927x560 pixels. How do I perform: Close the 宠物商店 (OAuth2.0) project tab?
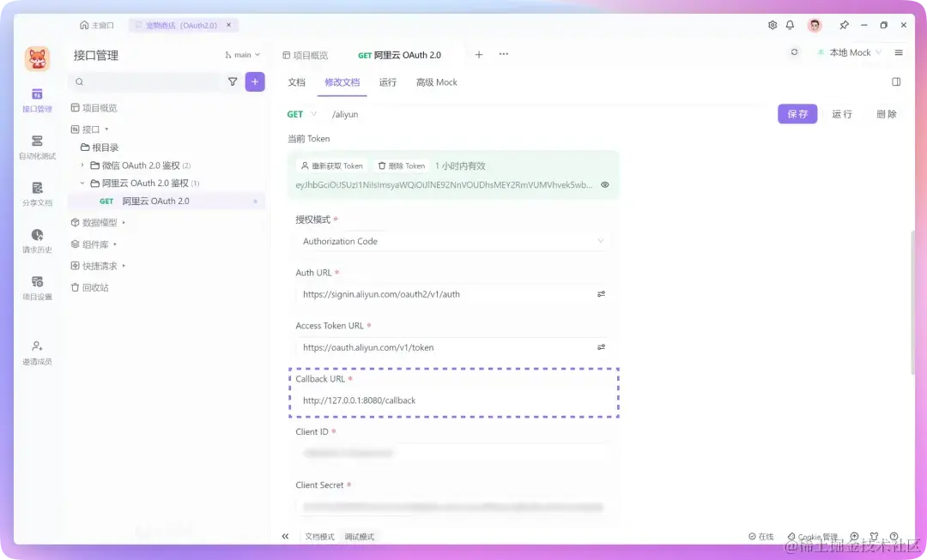pyautogui.click(x=229, y=25)
